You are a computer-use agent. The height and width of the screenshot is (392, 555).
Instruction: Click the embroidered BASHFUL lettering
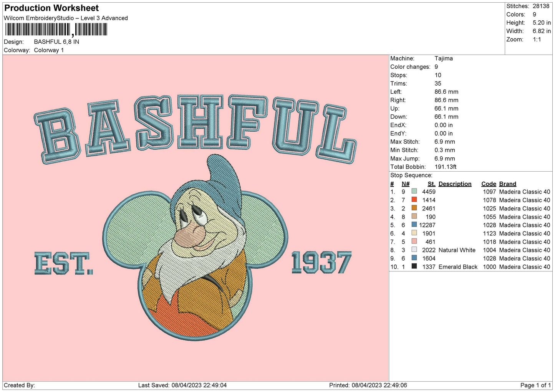click(195, 127)
